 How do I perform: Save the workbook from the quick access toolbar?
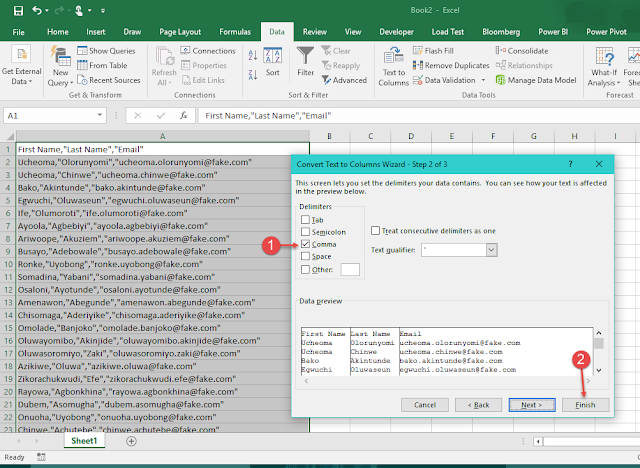coord(18,11)
